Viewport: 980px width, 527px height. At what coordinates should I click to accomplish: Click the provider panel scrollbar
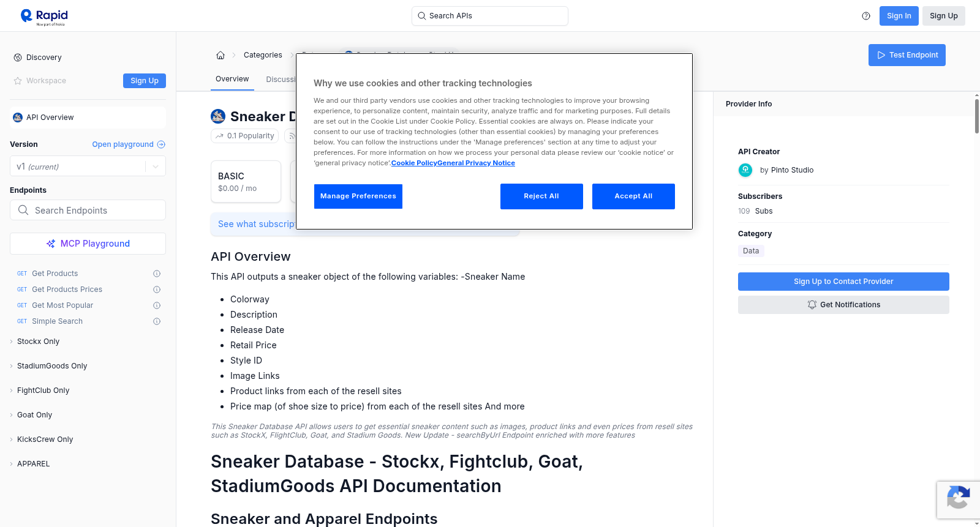[x=976, y=115]
